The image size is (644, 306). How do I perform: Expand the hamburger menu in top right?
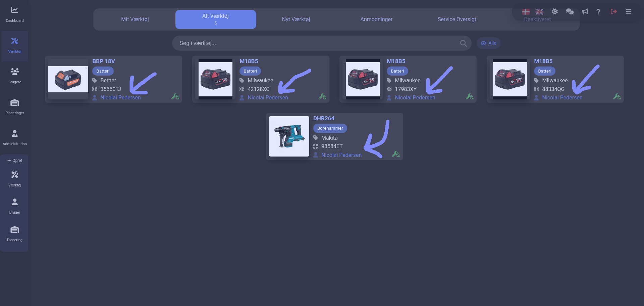(628, 12)
